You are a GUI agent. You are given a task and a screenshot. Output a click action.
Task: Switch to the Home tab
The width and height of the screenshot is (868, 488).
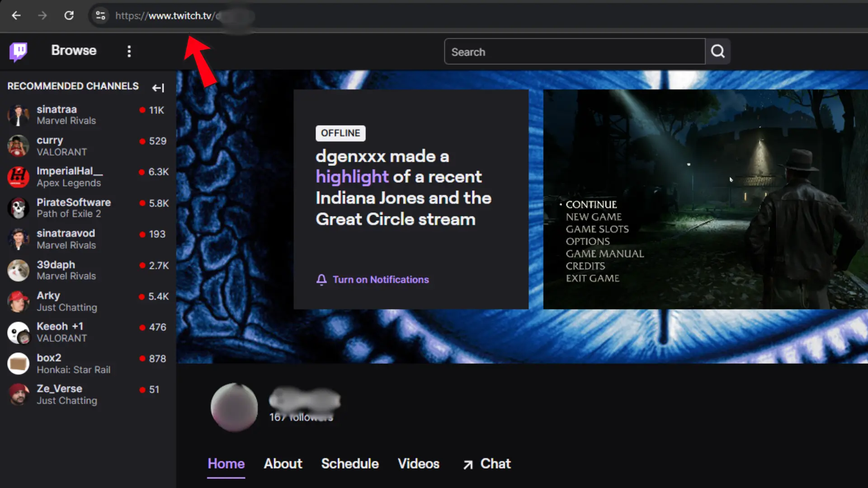pos(226,464)
